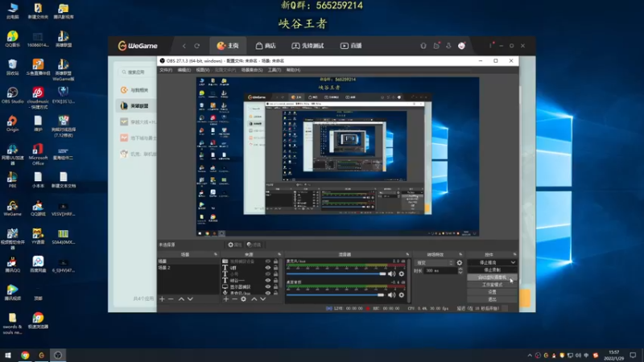
Task: Open 麦克风/Aux audio settings gear
Action: [402, 274]
